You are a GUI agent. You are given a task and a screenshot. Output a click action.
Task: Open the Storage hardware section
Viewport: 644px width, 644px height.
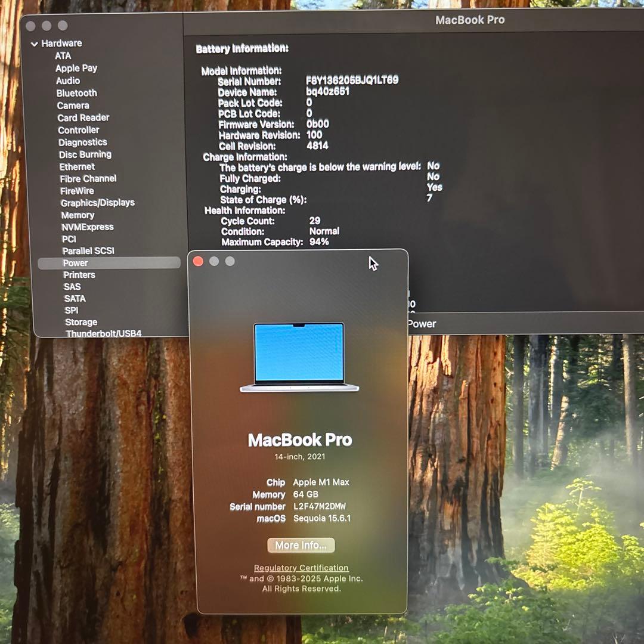pyautogui.click(x=81, y=322)
